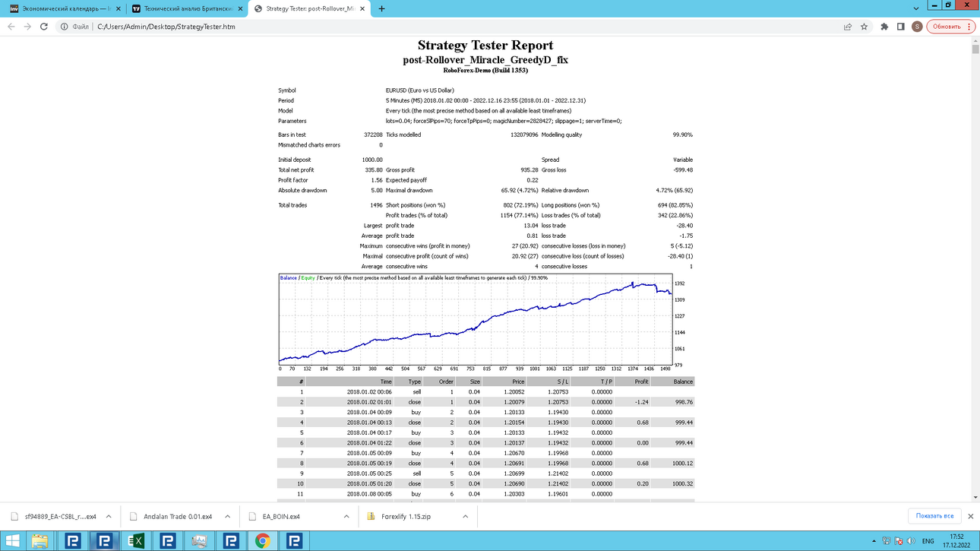
Task: Click the time cell 2018.01.08 00:05
Action: pos(369,494)
